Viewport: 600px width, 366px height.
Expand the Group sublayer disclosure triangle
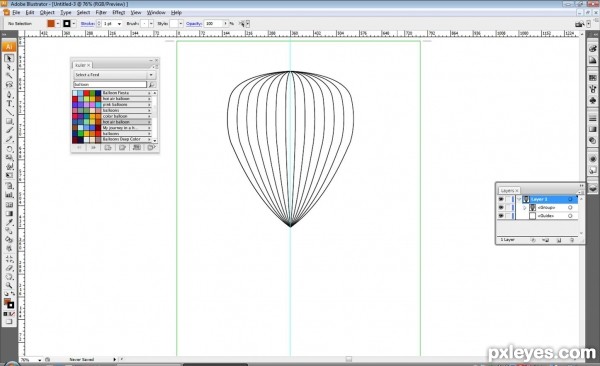pos(525,208)
